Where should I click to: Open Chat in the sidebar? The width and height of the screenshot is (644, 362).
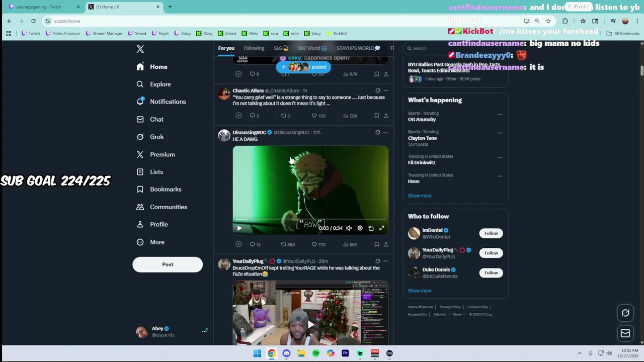click(150, 119)
